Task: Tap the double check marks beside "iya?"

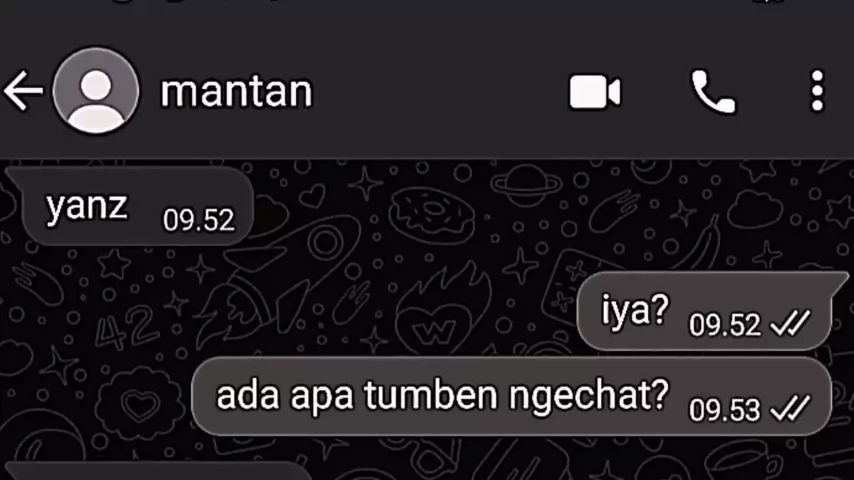Action: (x=790, y=323)
